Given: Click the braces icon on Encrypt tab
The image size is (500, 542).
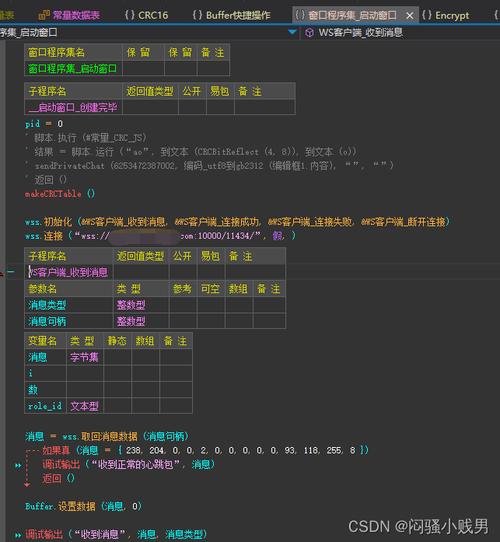Looking at the screenshot, I should (427, 15).
